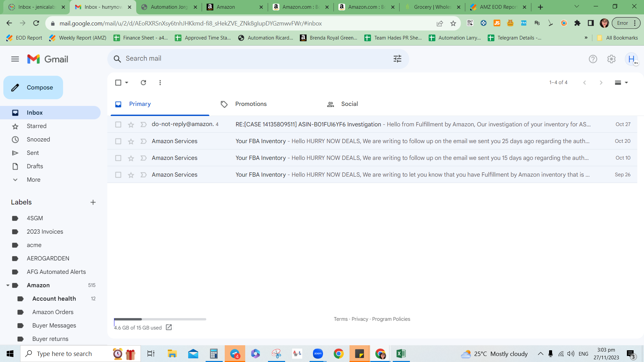Image resolution: width=644 pixels, height=362 pixels.
Task: Reload the page in Chrome
Action: pos(36,23)
